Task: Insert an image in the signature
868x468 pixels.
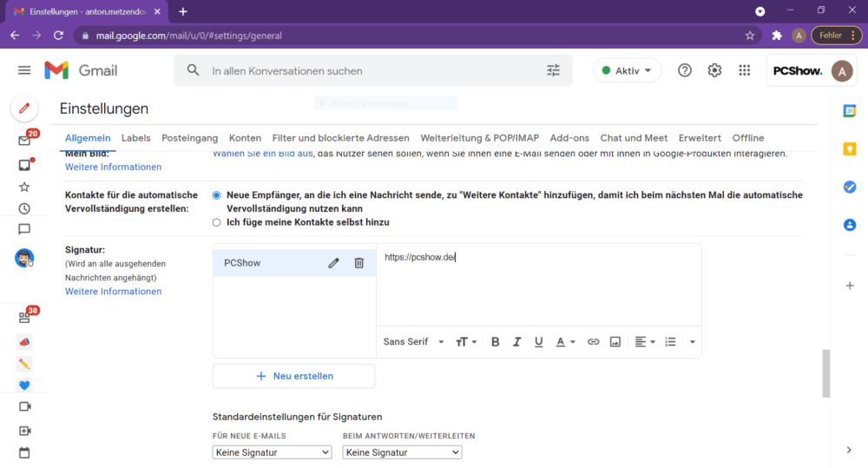Action: (615, 342)
